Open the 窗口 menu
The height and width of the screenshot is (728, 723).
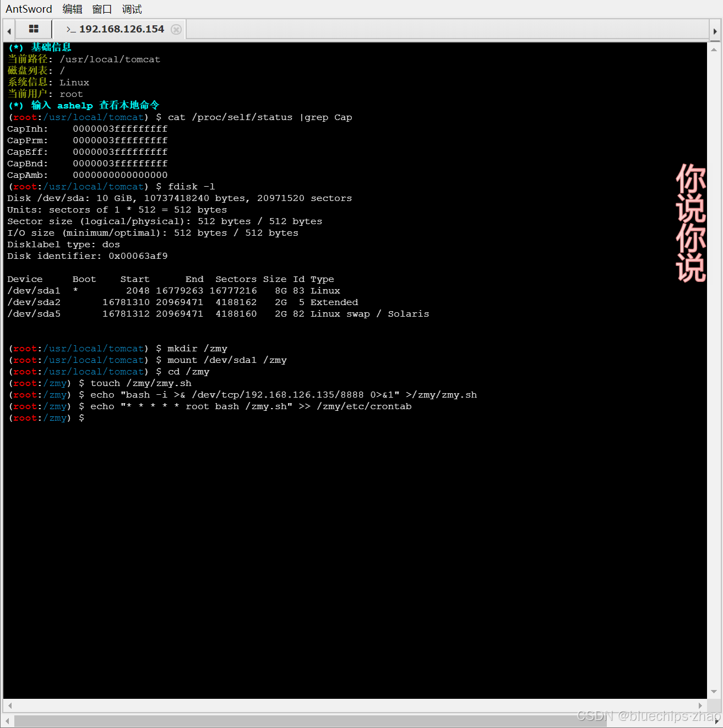click(102, 9)
